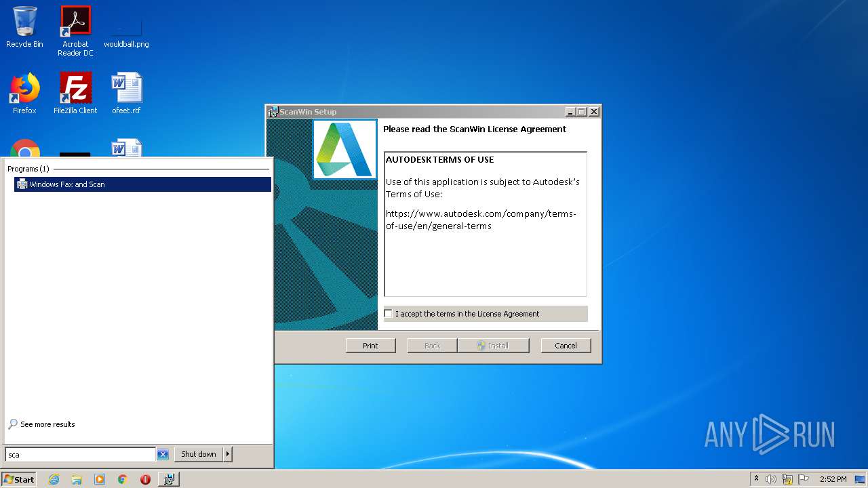Image resolution: width=868 pixels, height=488 pixels.
Task: Open the network tray icon
Action: point(787,479)
